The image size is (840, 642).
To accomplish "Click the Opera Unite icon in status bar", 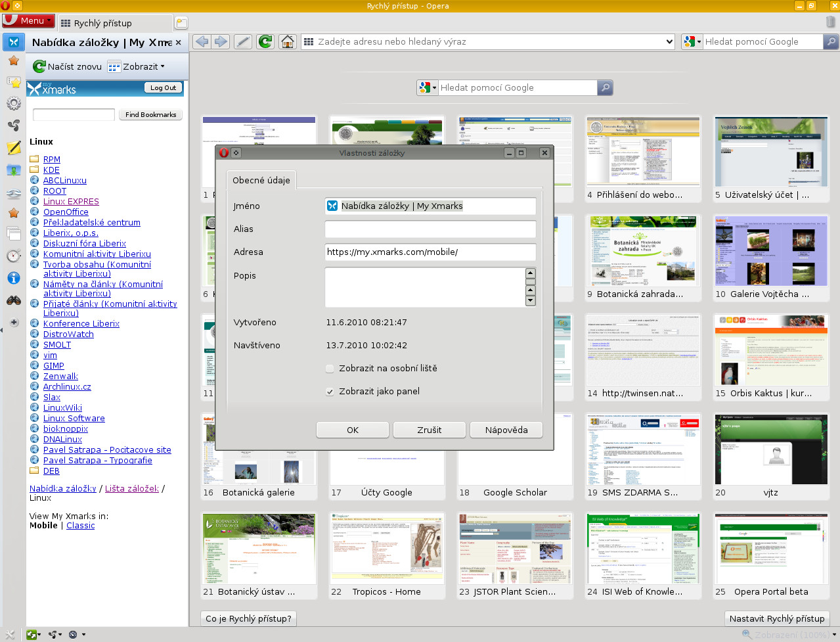I will tap(52, 635).
